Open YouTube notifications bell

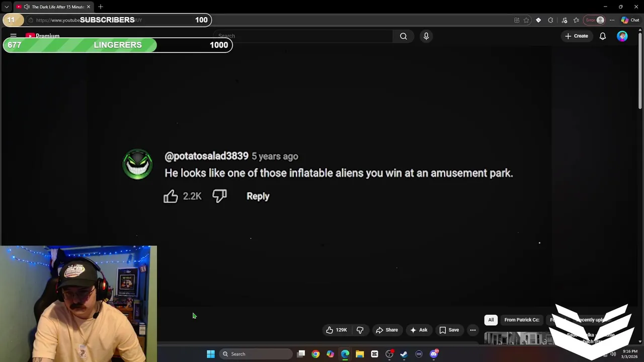point(603,36)
